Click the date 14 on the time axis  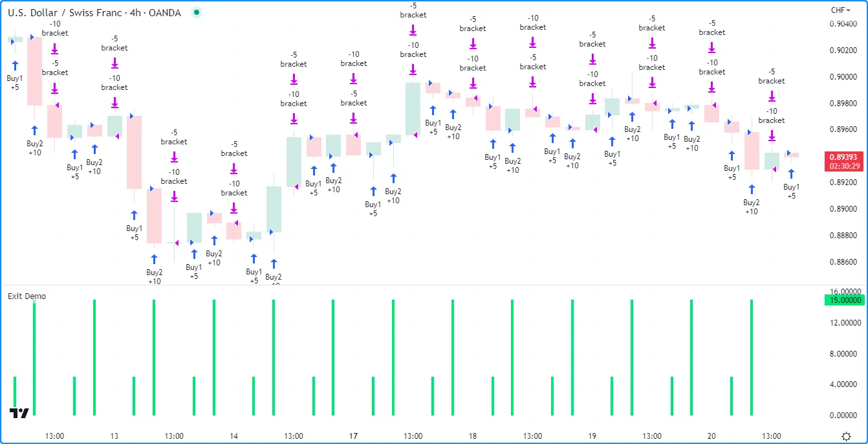click(x=233, y=436)
